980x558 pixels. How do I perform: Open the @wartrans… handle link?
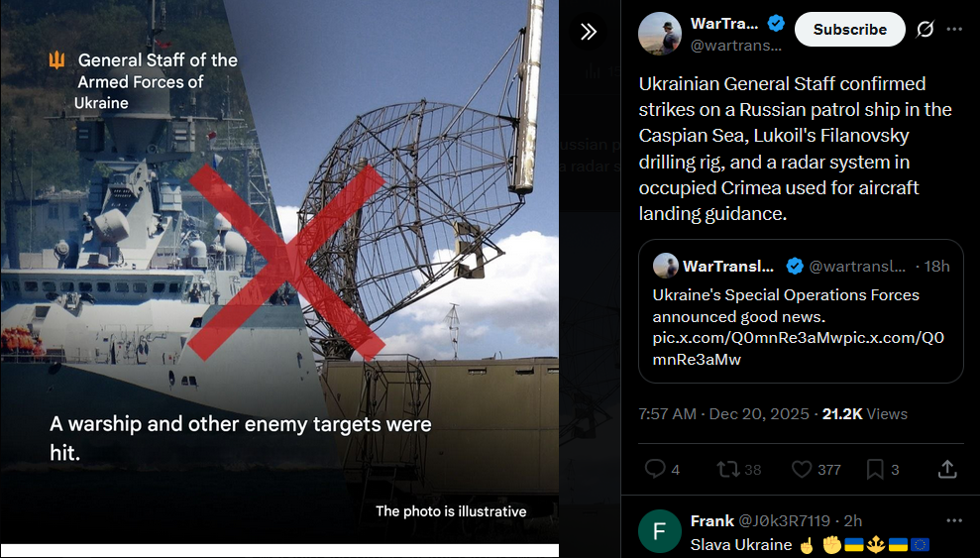[x=735, y=46]
